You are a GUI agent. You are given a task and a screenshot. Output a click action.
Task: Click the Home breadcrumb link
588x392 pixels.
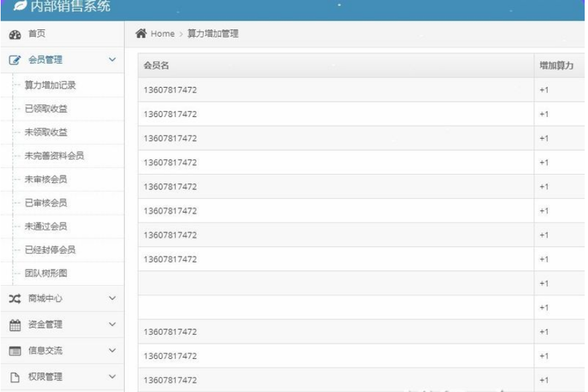pyautogui.click(x=162, y=34)
